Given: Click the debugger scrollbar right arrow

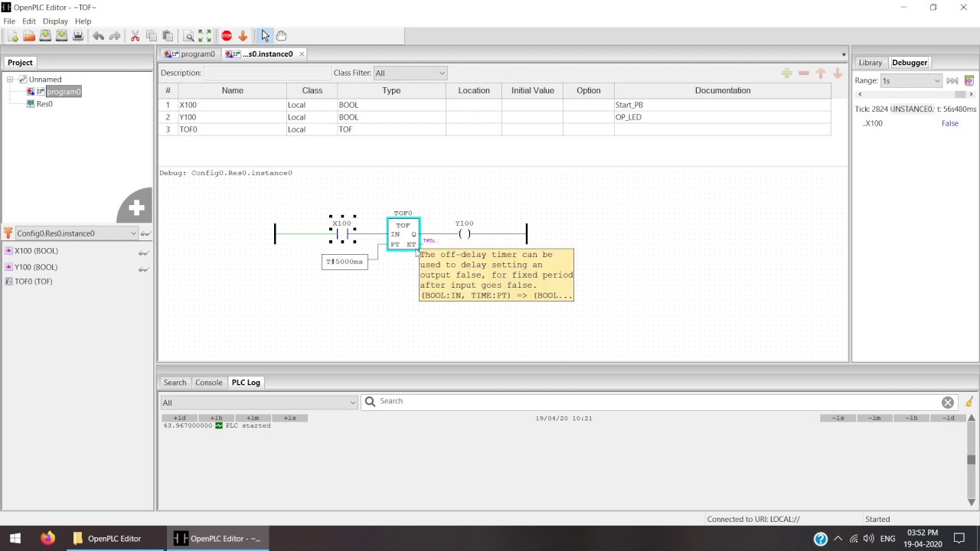Looking at the screenshot, I should [972, 94].
